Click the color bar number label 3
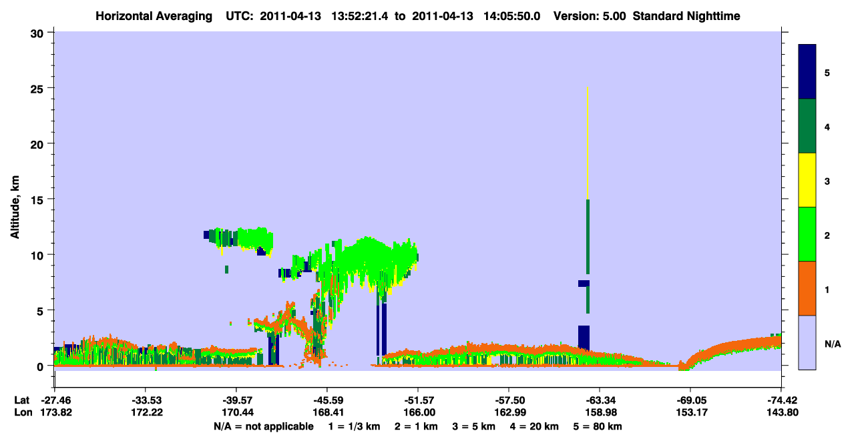 coord(827,181)
